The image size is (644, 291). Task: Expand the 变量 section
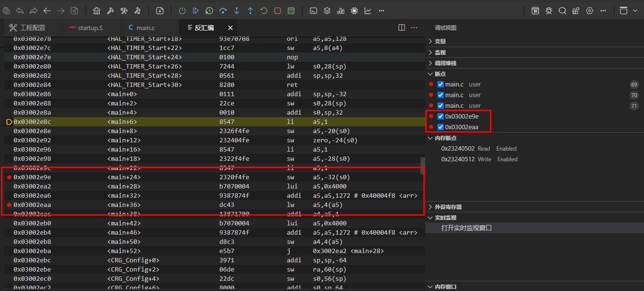(440, 41)
